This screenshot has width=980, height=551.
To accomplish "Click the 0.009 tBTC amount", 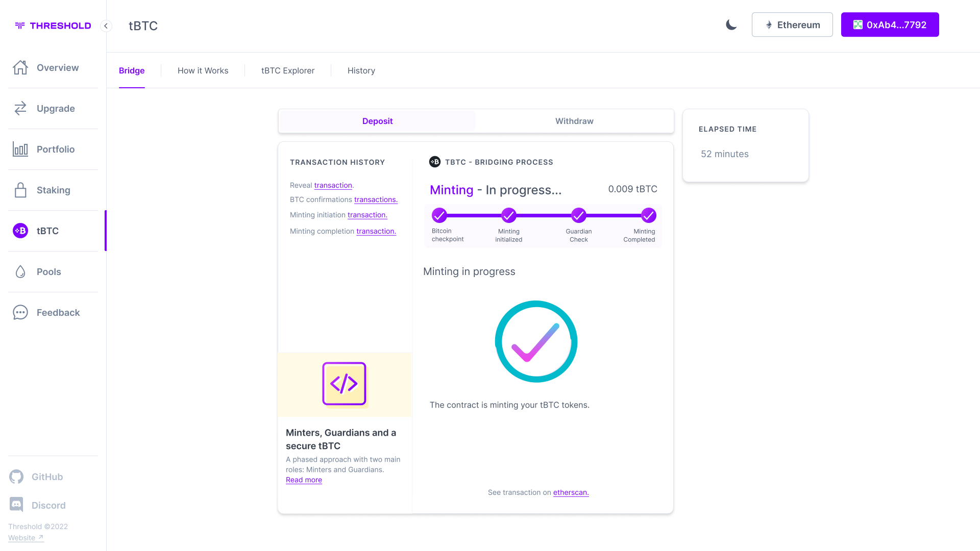I will pos(632,189).
